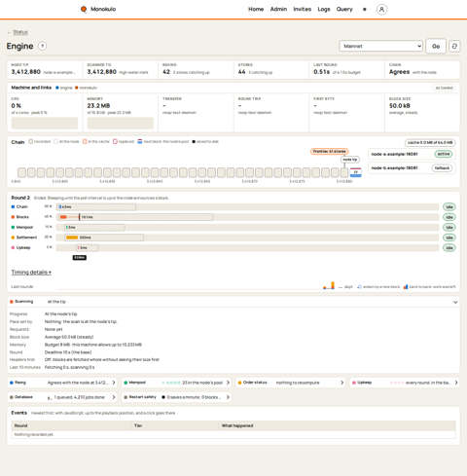
Task: Expand the Timing details link
Action: pyautogui.click(x=31, y=273)
